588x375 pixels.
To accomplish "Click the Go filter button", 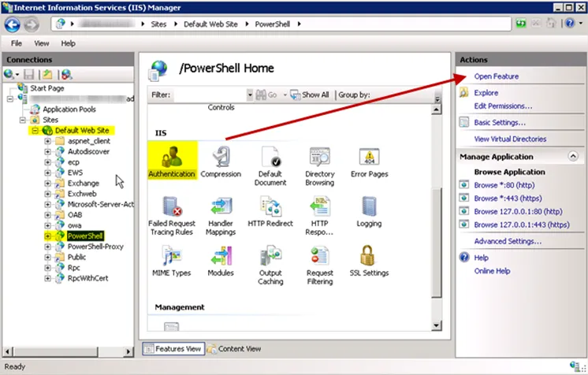I will pos(266,95).
